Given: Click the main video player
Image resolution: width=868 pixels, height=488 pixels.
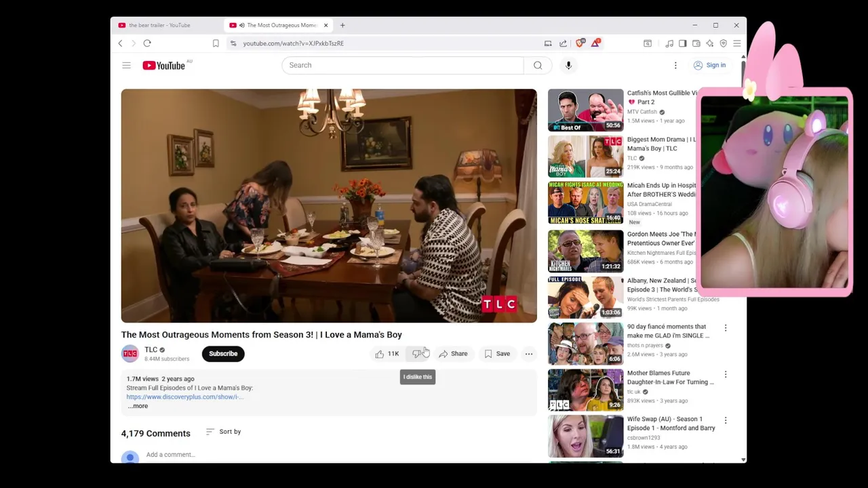Looking at the screenshot, I should coord(329,205).
